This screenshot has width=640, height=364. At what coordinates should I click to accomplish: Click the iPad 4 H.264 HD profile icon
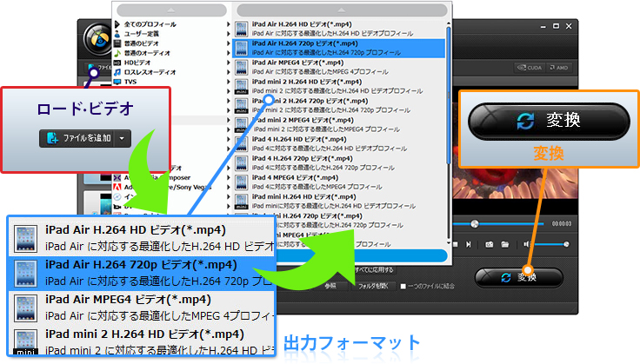tap(241, 144)
